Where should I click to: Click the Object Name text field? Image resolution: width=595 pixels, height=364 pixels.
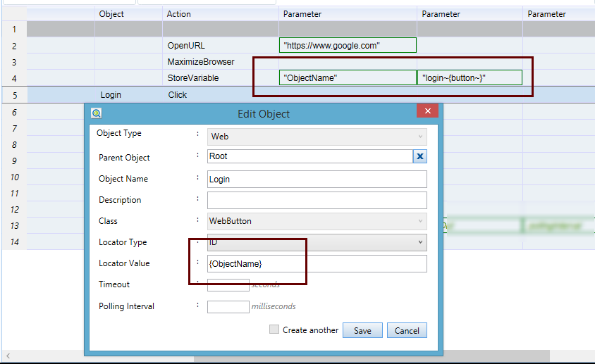[317, 179]
